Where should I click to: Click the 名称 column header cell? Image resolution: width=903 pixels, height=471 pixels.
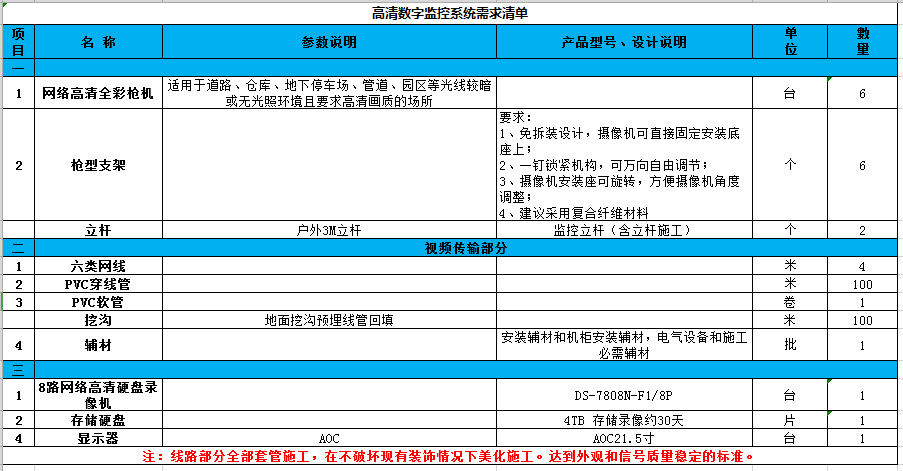pos(97,42)
